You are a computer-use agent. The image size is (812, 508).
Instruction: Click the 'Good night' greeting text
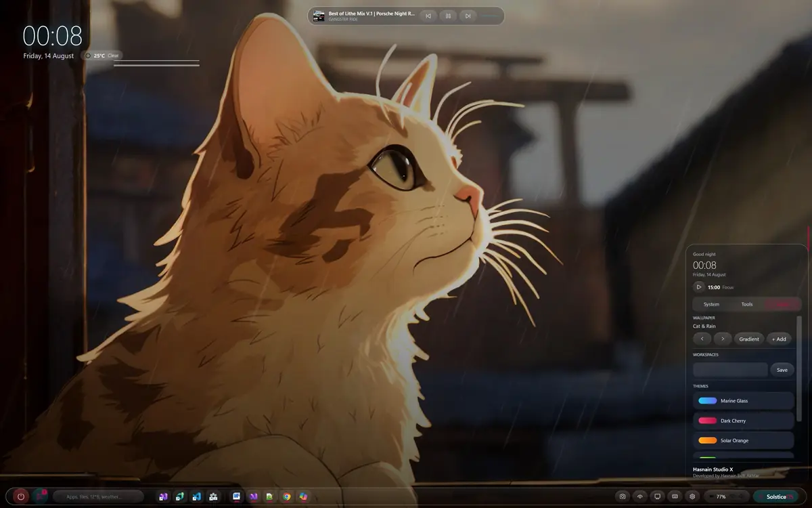coord(704,254)
